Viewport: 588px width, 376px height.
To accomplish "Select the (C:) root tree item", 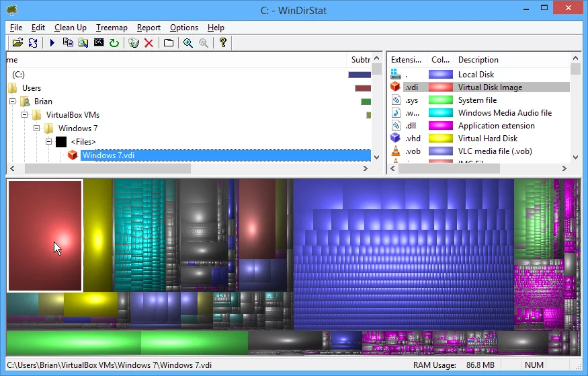I will tap(18, 74).
